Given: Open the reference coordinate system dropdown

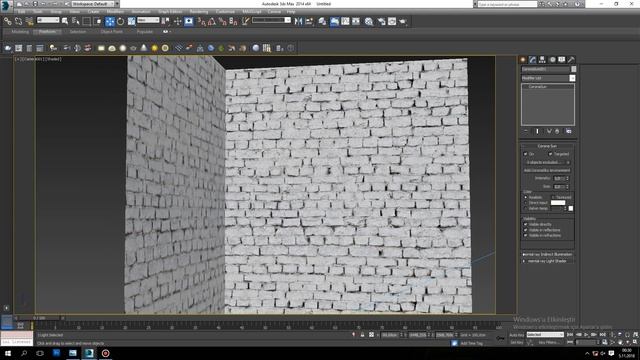Looking at the screenshot, I should pyautogui.click(x=148, y=20).
